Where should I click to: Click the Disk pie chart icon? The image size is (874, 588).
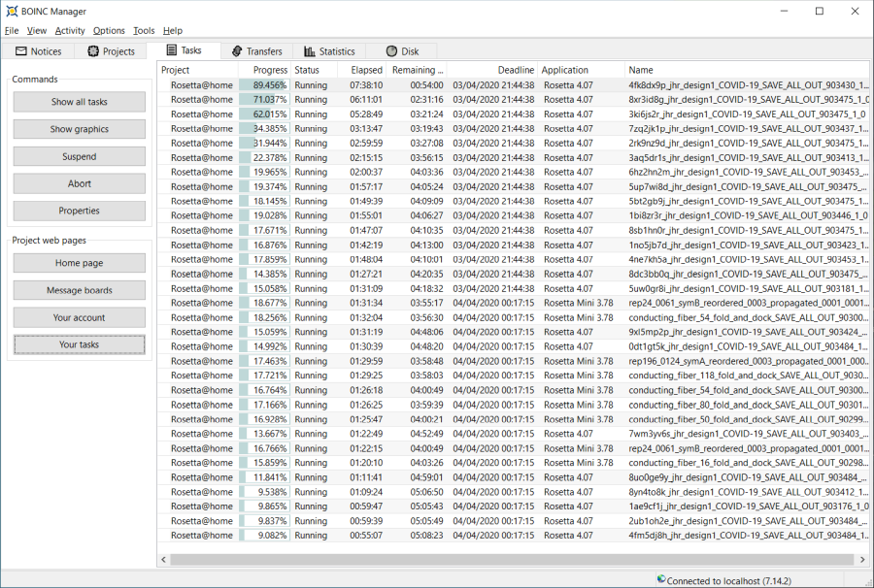392,51
